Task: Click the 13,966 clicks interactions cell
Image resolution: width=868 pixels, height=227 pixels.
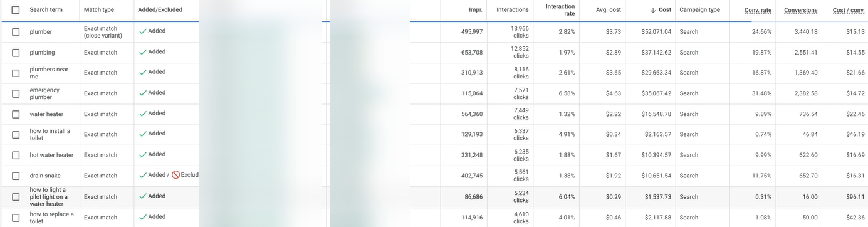Action: pyautogui.click(x=520, y=32)
